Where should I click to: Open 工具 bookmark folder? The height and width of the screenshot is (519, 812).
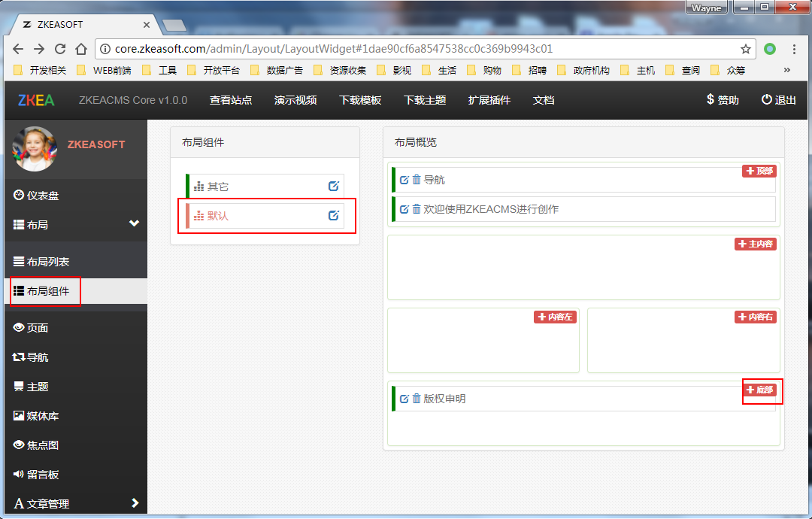(x=159, y=70)
